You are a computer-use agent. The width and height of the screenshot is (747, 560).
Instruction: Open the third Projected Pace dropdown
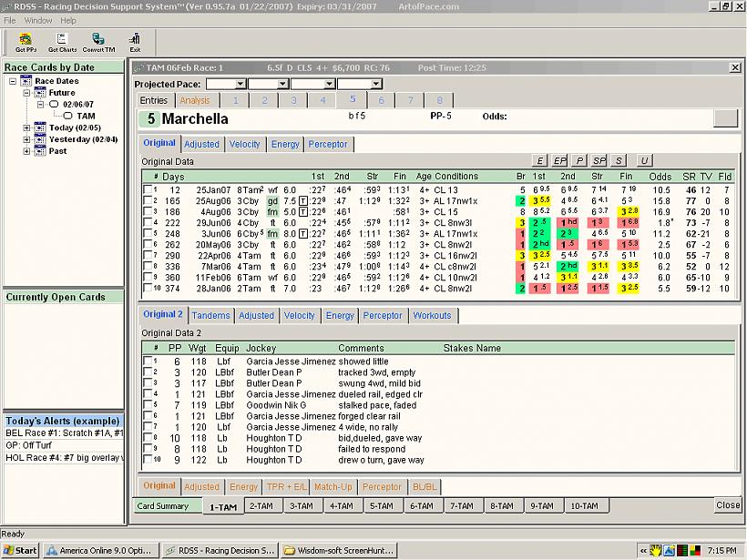329,85
